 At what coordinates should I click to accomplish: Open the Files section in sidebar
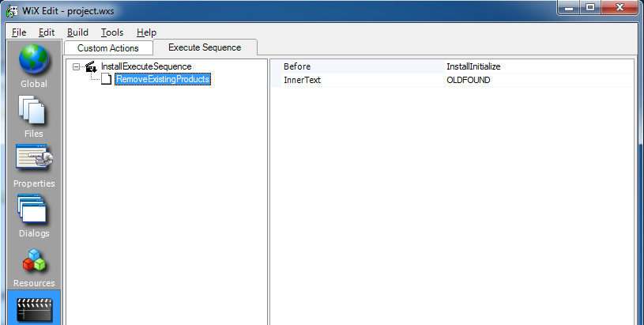[x=33, y=111]
